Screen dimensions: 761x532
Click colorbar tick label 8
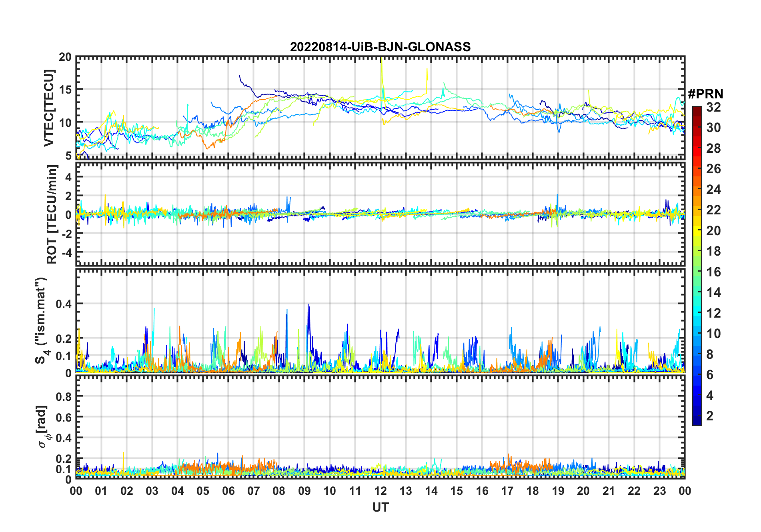pos(710,354)
